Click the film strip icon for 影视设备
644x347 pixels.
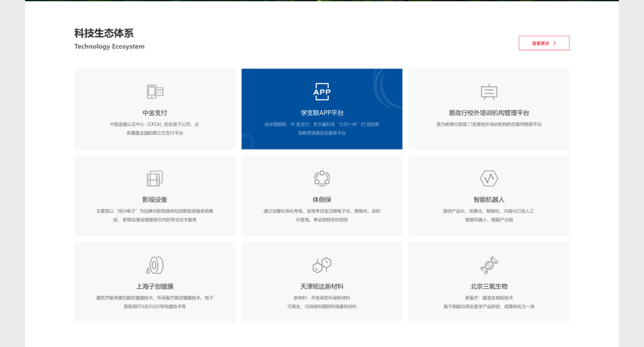click(155, 179)
